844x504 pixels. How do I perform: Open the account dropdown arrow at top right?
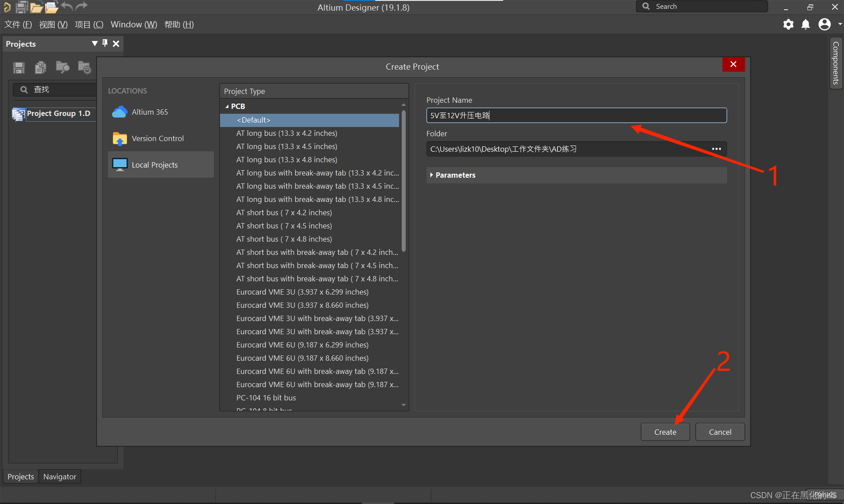(839, 24)
